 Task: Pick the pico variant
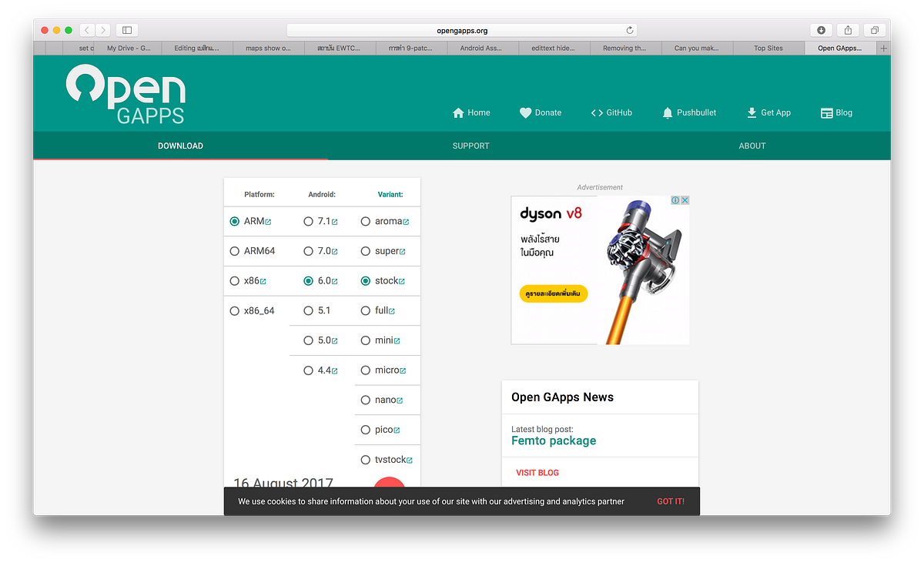pos(366,429)
